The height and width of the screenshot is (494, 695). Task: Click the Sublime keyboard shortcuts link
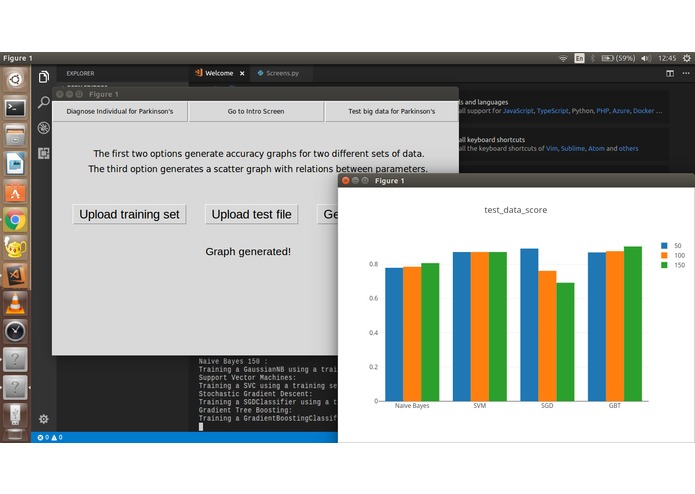[x=573, y=148]
